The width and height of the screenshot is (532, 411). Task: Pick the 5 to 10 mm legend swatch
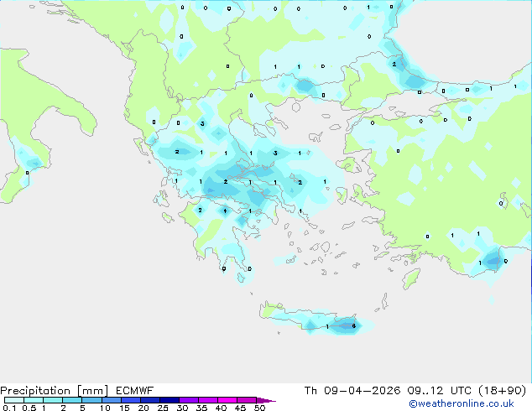(x=91, y=400)
